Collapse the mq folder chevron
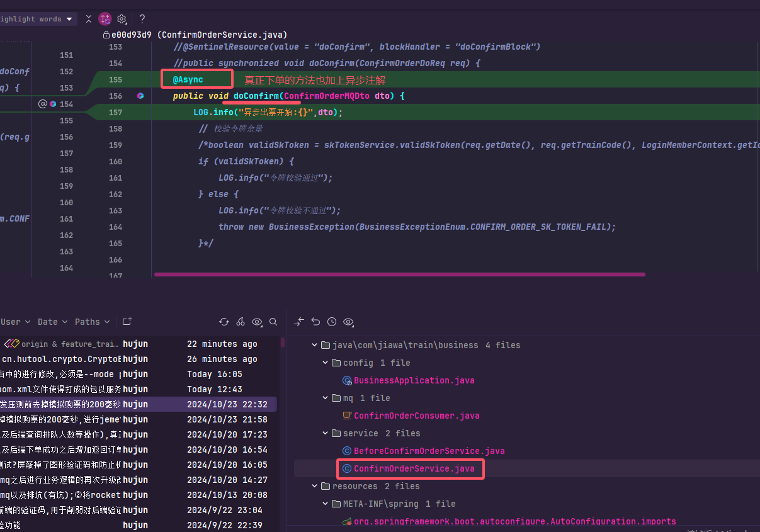The image size is (760, 532). [326, 398]
